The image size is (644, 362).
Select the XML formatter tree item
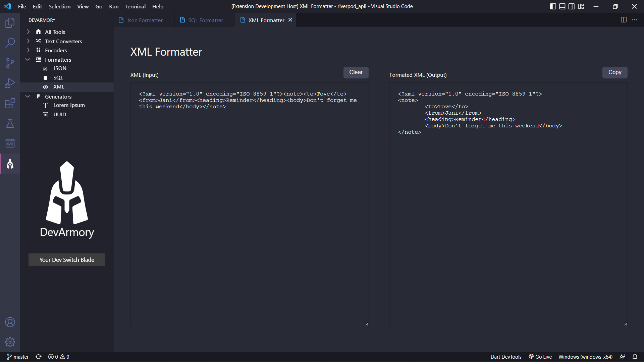[x=67, y=87]
